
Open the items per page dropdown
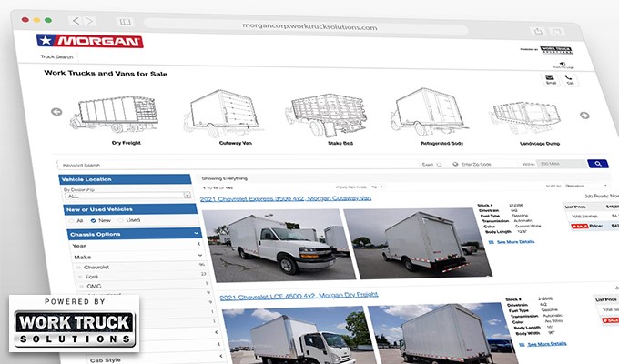[x=377, y=187]
